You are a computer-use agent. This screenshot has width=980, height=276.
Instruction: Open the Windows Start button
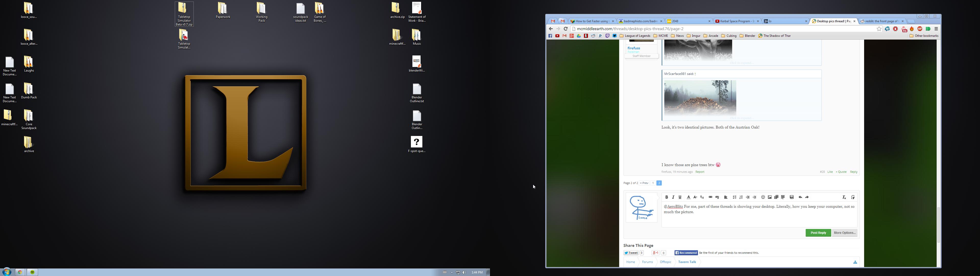click(x=6, y=272)
